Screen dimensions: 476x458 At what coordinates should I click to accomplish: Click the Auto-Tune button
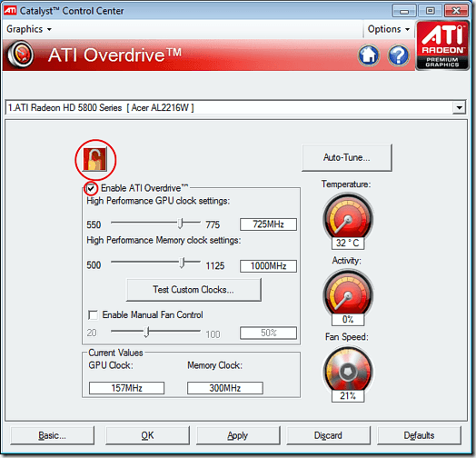click(x=347, y=157)
